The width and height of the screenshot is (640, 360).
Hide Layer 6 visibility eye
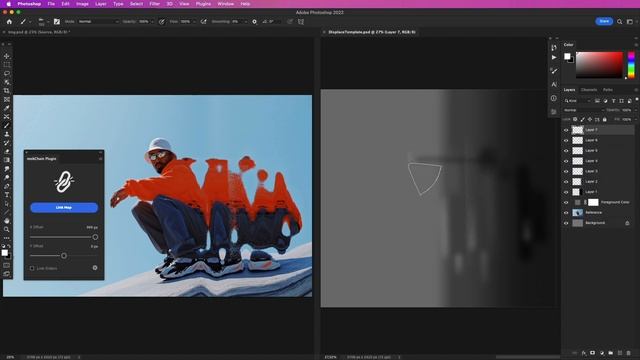point(566,140)
